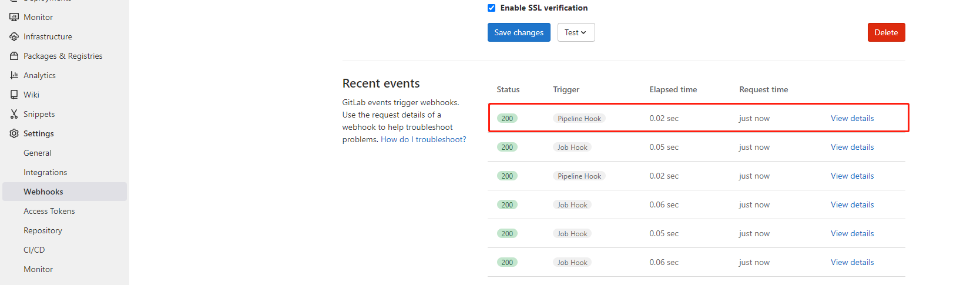Screen dimensions: 980x285
Task: Toggle Enable SSL verification checkbox
Action: coord(492,8)
